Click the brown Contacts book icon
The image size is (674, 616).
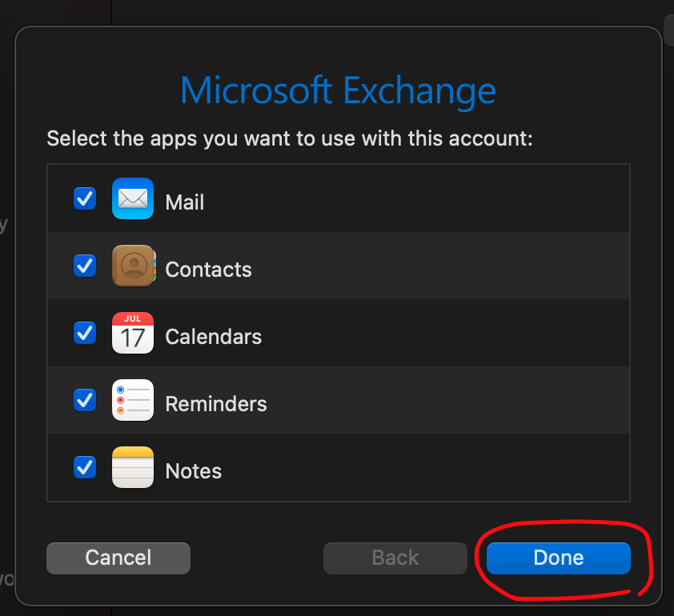click(132, 266)
